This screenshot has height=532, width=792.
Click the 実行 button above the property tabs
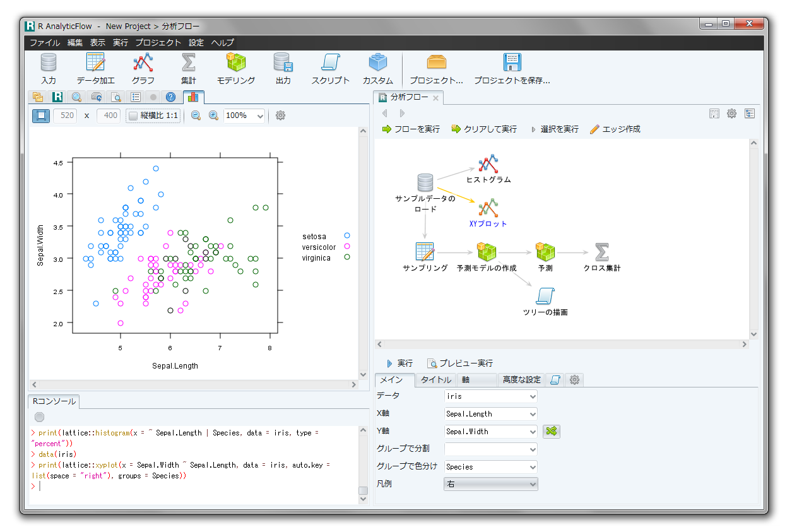(399, 364)
